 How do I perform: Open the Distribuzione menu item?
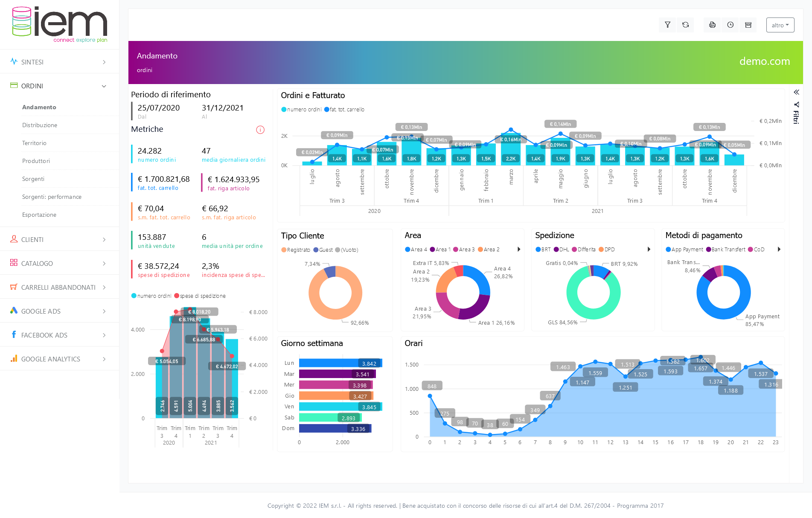click(40, 125)
